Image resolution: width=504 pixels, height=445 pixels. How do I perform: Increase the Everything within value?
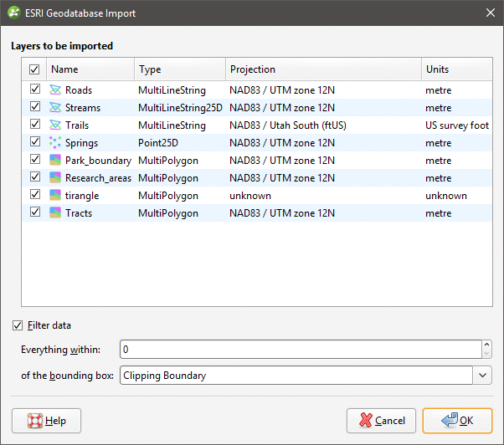click(486, 344)
